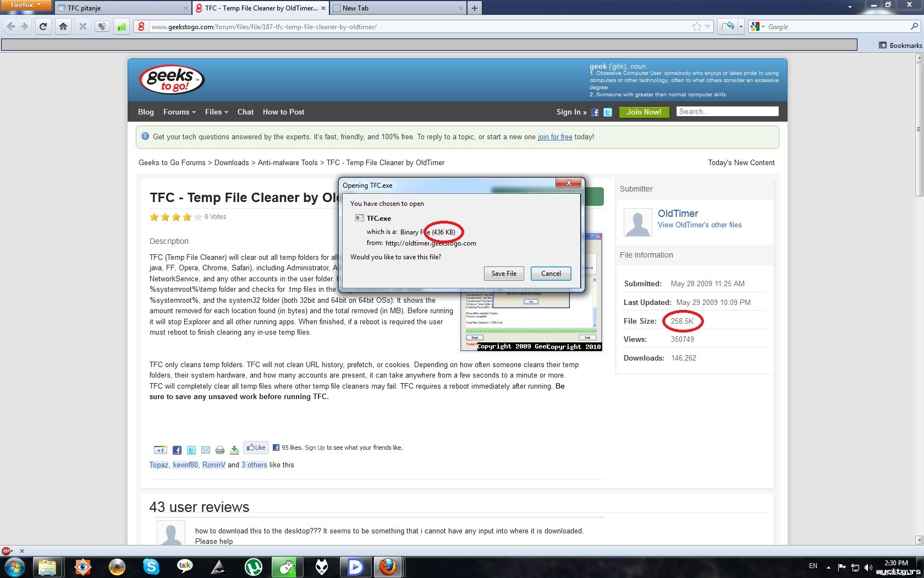The height and width of the screenshot is (578, 924).
Task: Follow the 'join for free' link
Action: point(555,137)
